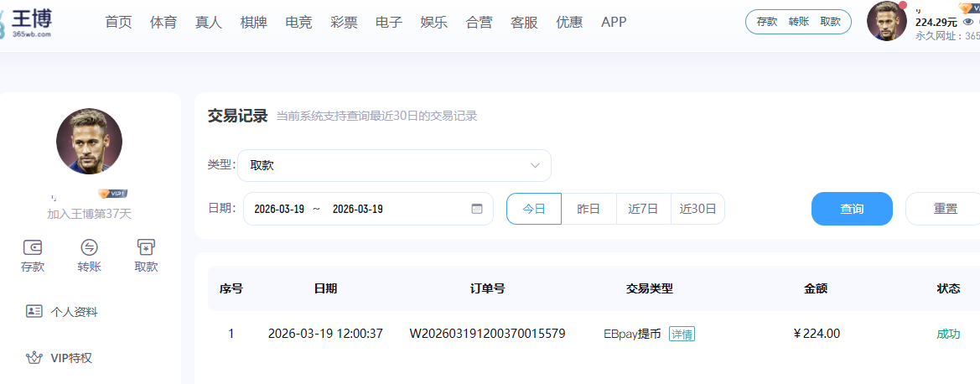Screen dimensions: 980x384
Task: Click the 王博 site logo
Action: [x=29, y=21]
